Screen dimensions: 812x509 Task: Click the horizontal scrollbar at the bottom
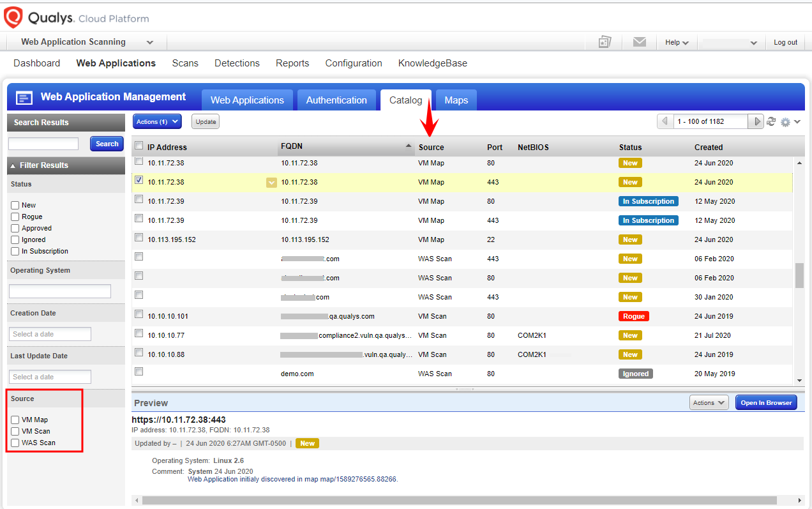459,500
